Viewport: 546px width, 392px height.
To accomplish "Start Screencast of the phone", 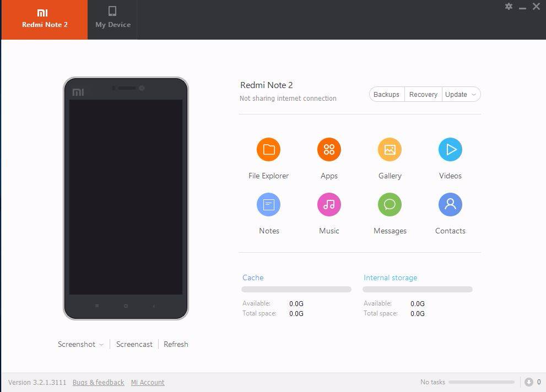I will (134, 344).
